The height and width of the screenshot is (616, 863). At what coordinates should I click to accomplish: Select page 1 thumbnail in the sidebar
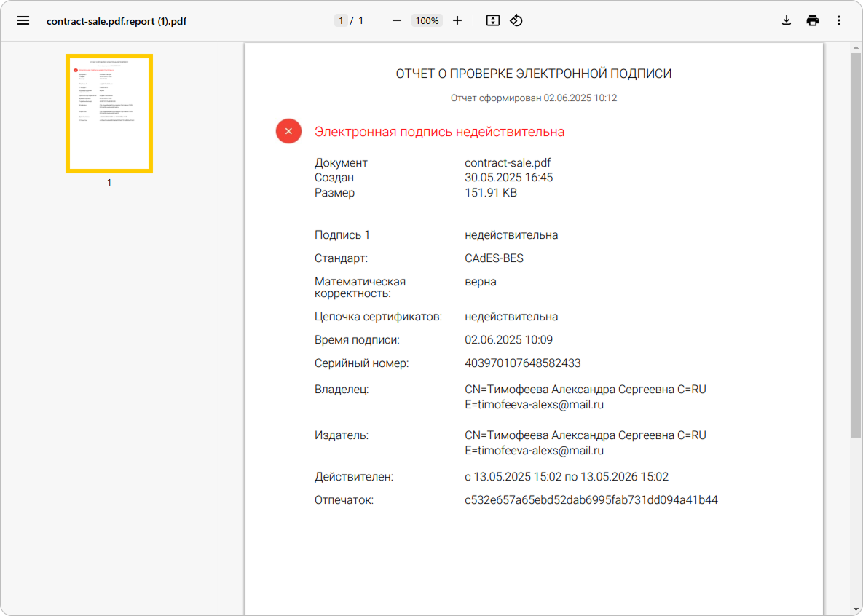click(x=109, y=112)
